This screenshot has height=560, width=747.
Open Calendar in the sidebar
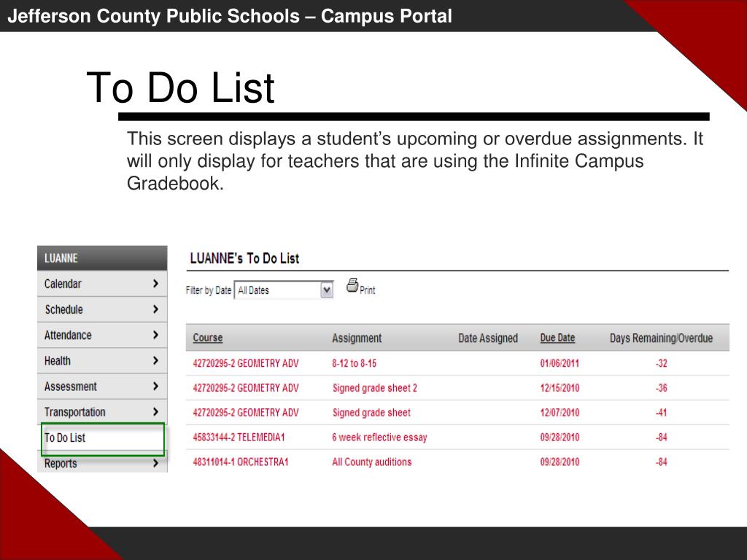(x=102, y=284)
